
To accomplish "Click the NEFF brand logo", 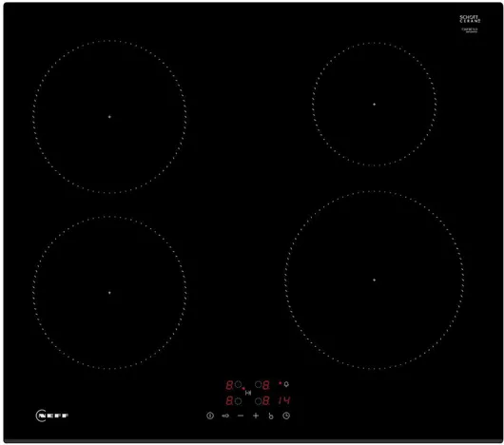I will pos(52,416).
